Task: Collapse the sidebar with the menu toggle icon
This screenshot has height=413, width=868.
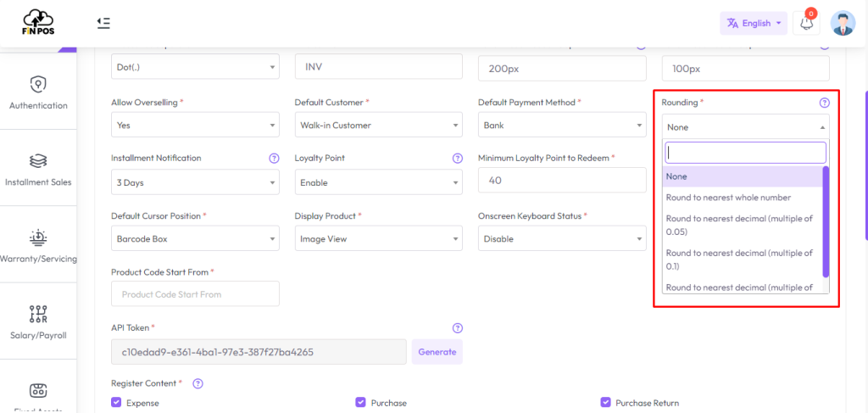Action: tap(103, 23)
